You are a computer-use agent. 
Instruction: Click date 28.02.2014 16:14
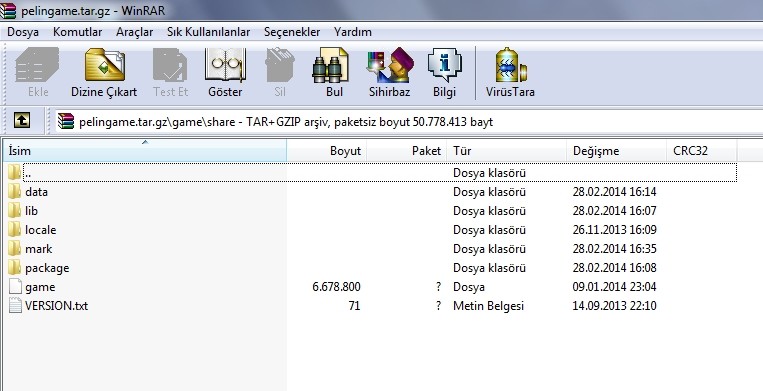pos(614,192)
